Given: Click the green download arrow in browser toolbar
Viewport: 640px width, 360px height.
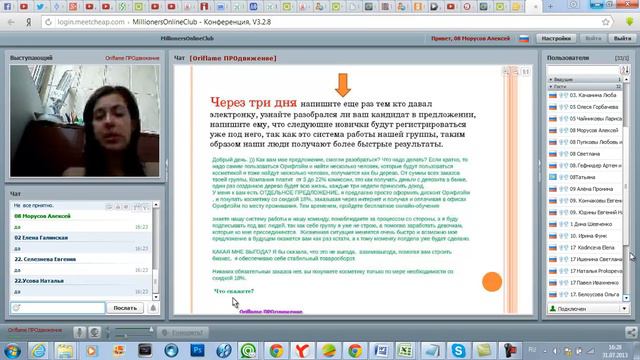Looking at the screenshot, I should click(629, 21).
